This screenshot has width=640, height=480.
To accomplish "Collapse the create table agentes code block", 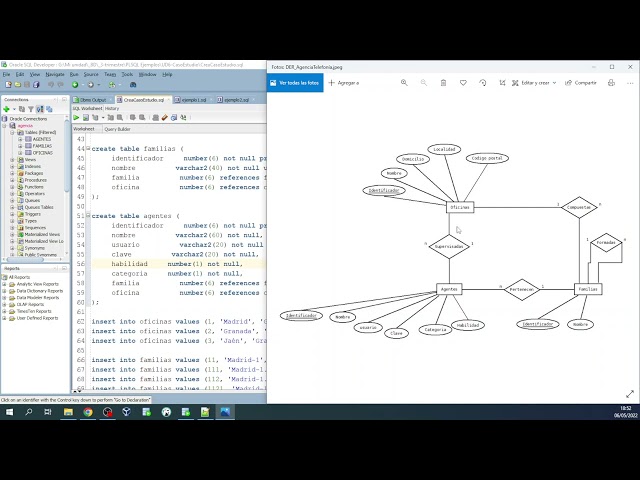I will coord(88,216).
